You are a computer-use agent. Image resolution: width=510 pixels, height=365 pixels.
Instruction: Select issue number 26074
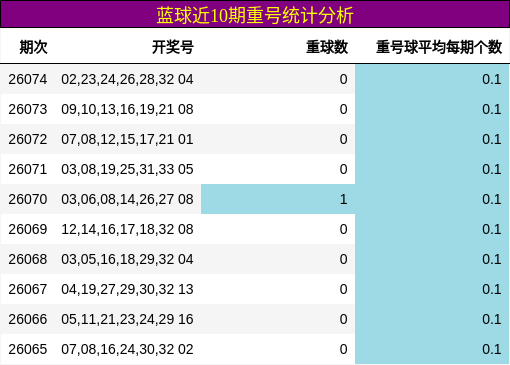coord(28,79)
